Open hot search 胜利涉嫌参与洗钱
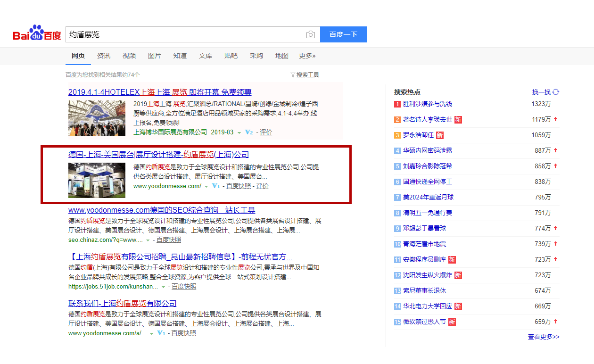This screenshot has height=364, width=594. [x=428, y=104]
